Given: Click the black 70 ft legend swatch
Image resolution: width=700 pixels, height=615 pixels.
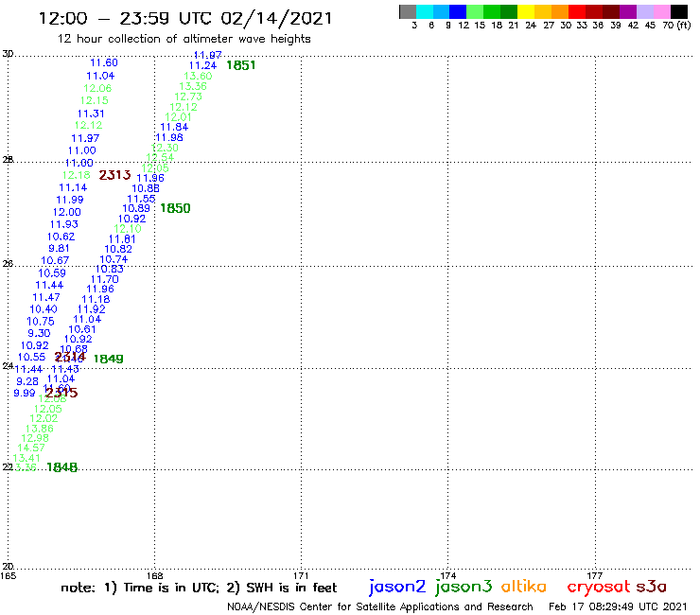Looking at the screenshot, I should coord(678,11).
